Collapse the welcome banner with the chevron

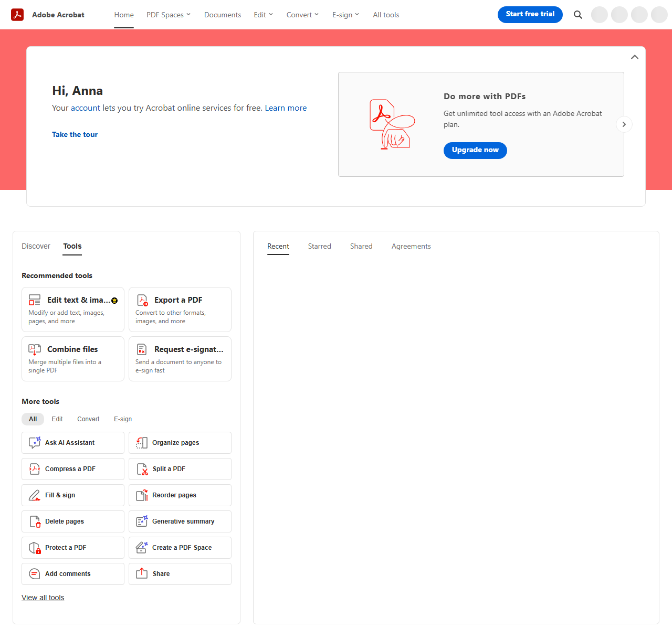point(635,57)
